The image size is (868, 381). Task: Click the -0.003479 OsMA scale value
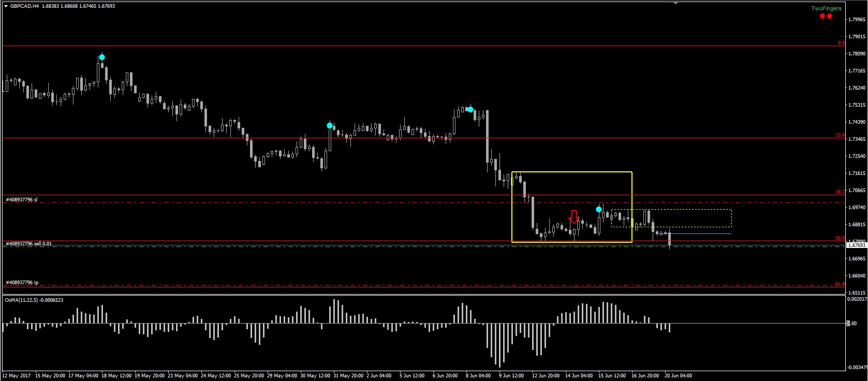pos(857,368)
